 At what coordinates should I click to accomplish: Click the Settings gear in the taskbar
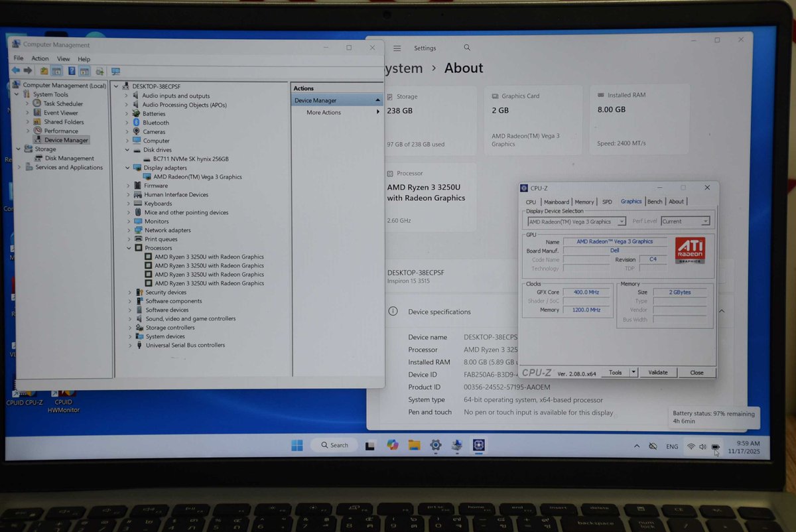(x=436, y=445)
